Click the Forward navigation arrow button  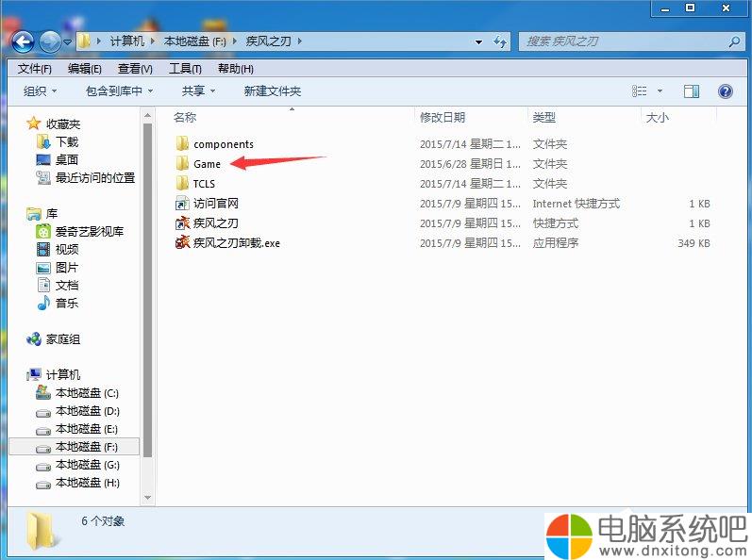point(50,41)
